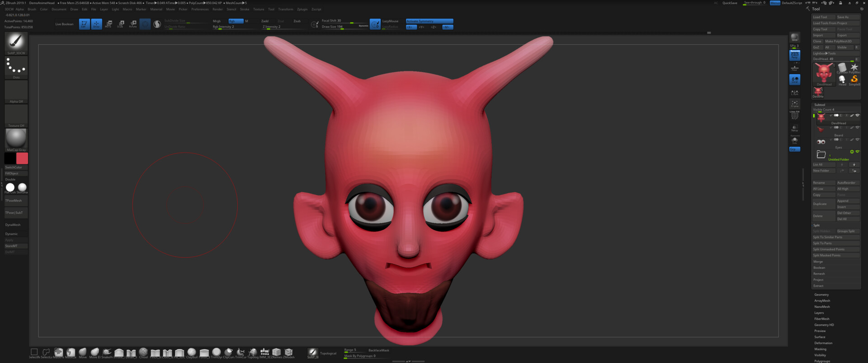Click the red main color swatch
The width and height of the screenshot is (868, 363).
(22, 158)
